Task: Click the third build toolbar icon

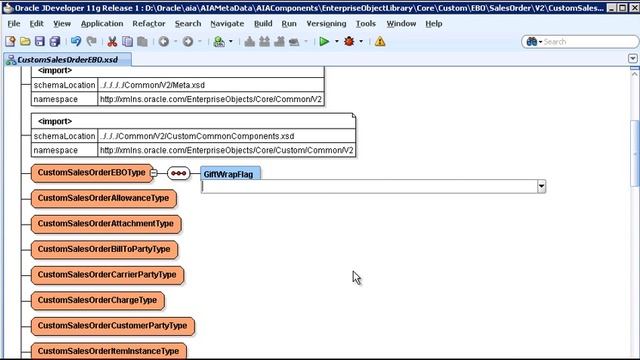Action: tap(280, 41)
